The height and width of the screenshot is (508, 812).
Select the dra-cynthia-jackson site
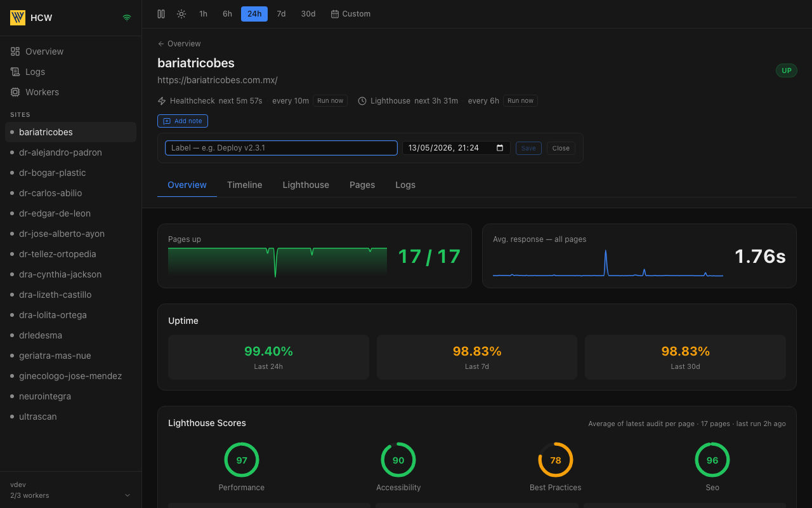tap(71, 274)
